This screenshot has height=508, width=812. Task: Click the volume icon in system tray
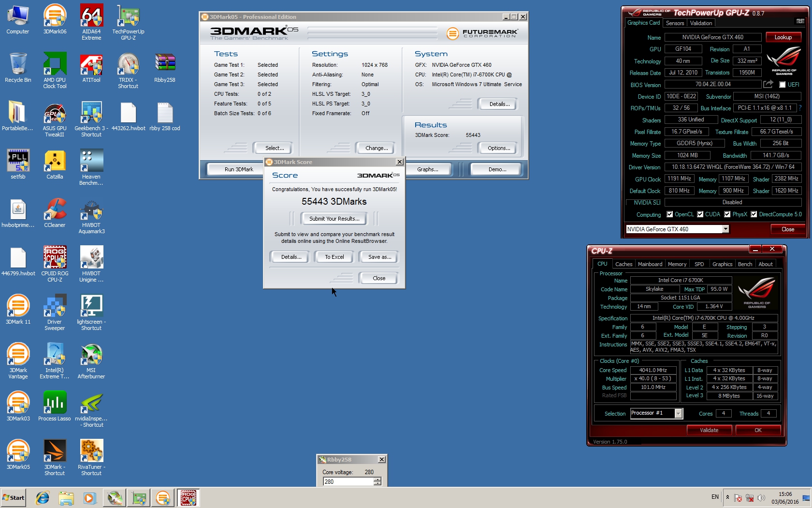coord(761,498)
